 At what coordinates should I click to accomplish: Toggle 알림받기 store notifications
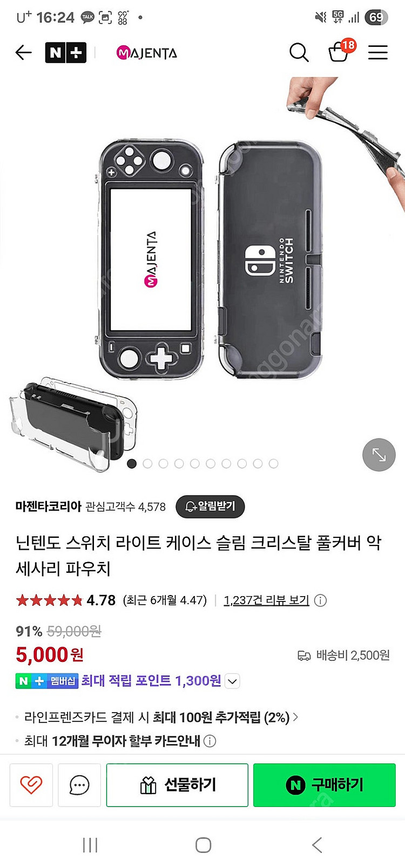point(211,506)
